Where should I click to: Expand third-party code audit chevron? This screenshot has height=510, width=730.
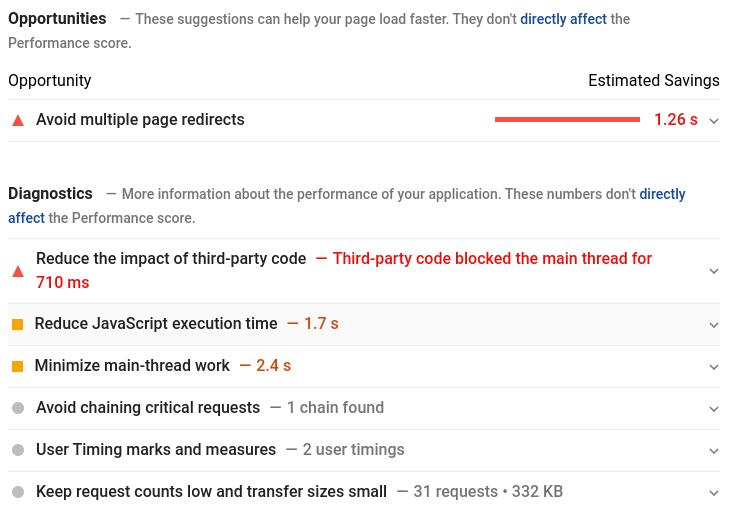[714, 271]
